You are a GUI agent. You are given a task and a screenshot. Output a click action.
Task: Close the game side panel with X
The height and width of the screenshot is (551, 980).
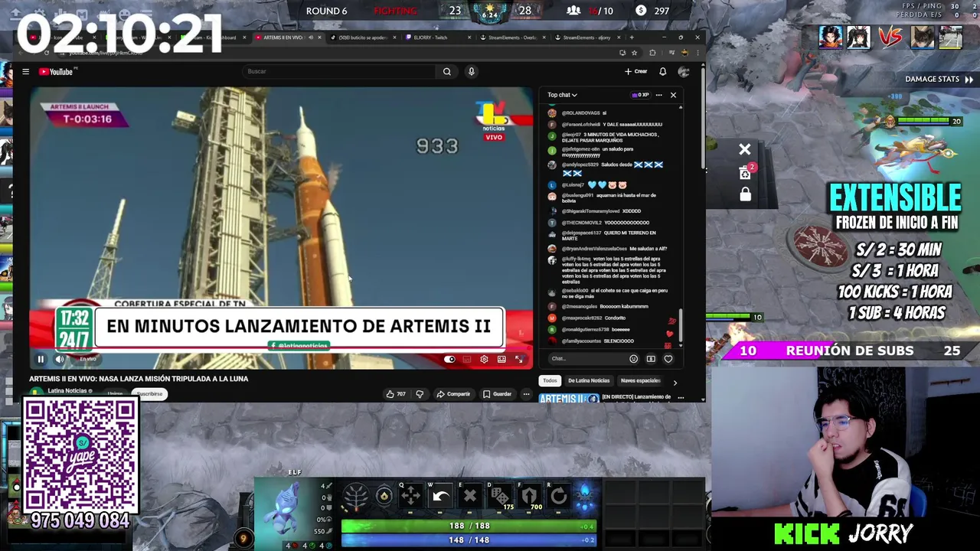(745, 149)
